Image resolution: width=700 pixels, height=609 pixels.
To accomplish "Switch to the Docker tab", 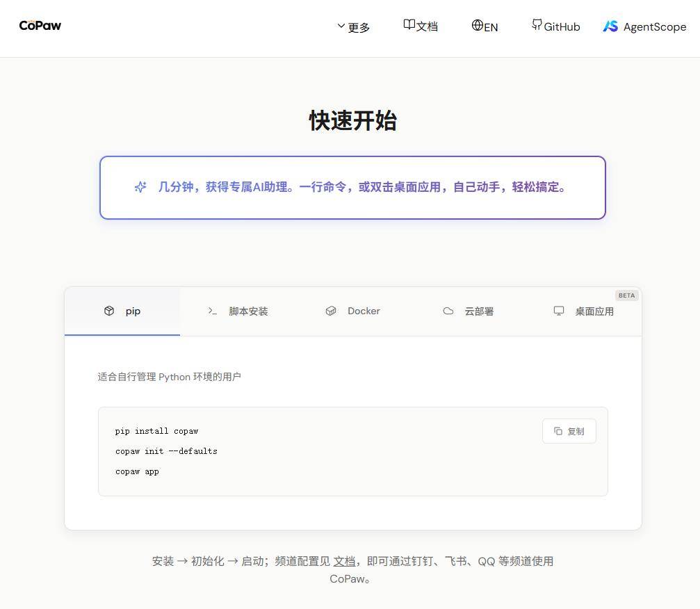I will coord(353,311).
